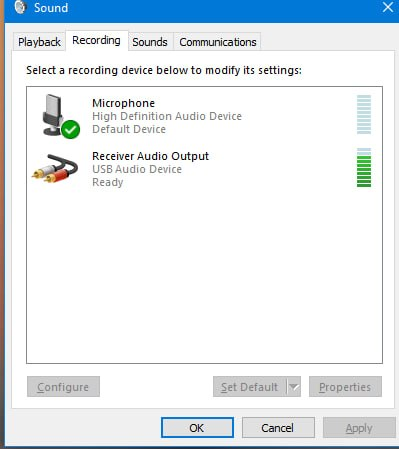Click the Microphone level meter
399x449 pixels.
pos(364,114)
